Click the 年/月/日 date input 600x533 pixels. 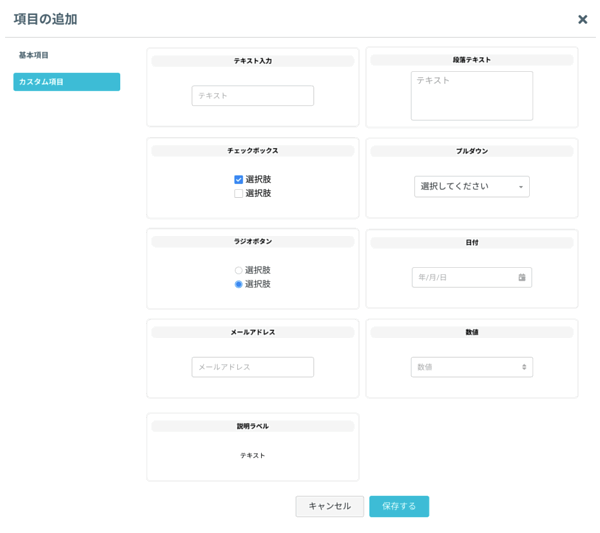pyautogui.click(x=472, y=277)
